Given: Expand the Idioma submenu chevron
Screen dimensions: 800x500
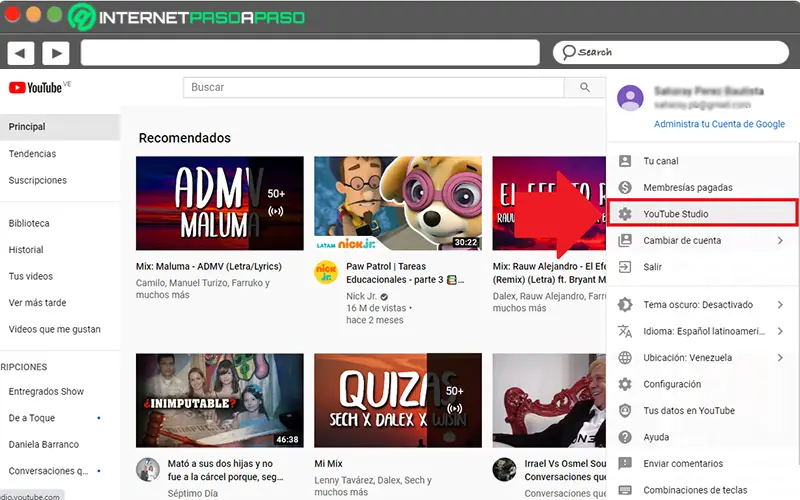Looking at the screenshot, I should pyautogui.click(x=780, y=331).
